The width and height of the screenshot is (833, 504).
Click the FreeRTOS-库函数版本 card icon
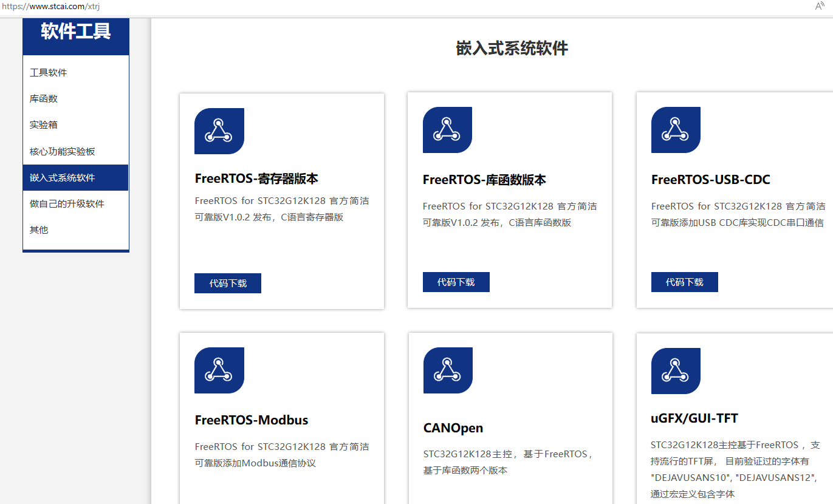click(x=447, y=130)
